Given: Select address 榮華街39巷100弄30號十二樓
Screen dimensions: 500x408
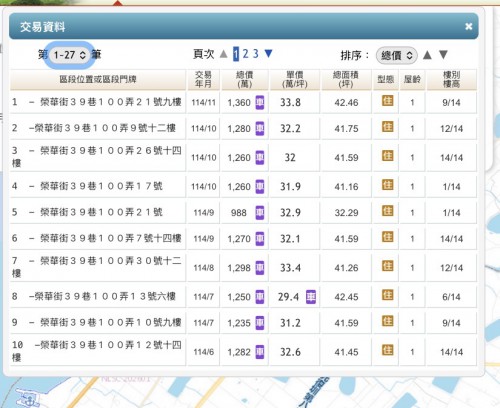Looking at the screenshot, I should (x=97, y=267).
